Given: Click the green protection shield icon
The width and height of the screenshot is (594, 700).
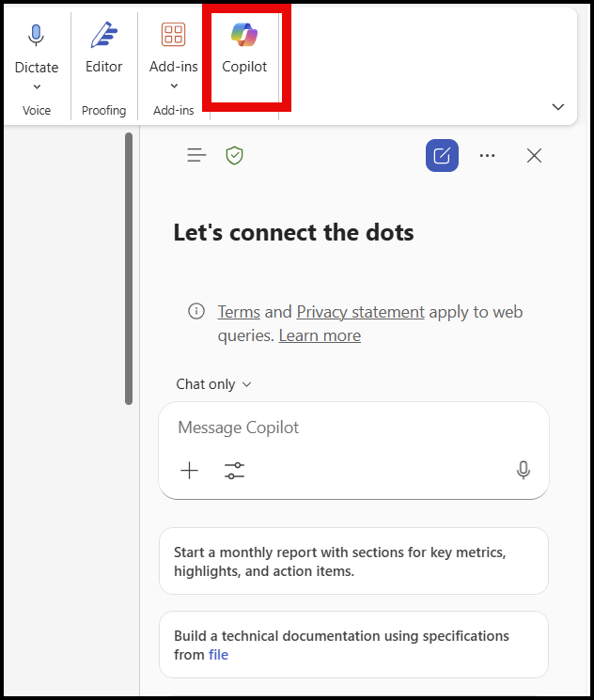Looking at the screenshot, I should (234, 155).
